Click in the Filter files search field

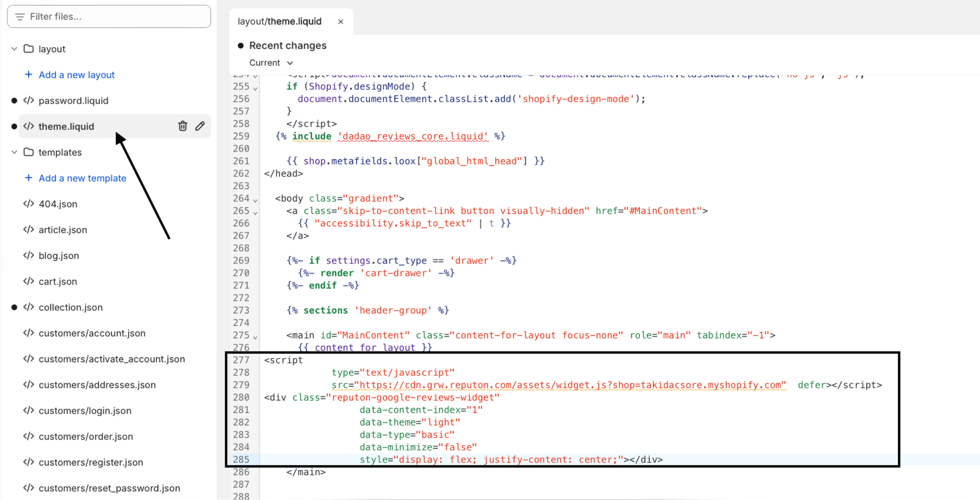click(115, 17)
